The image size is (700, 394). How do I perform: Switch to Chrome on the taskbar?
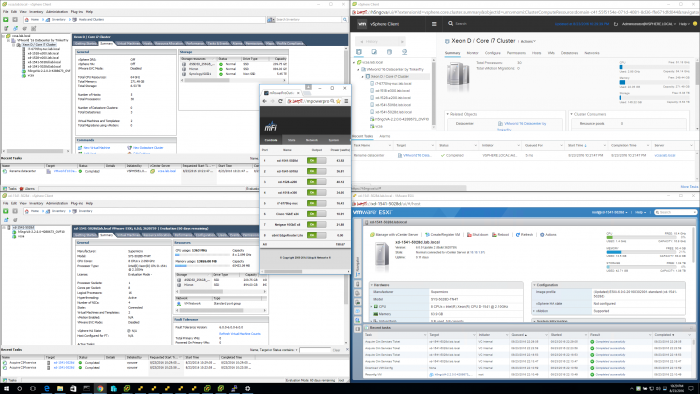[x=100, y=389]
